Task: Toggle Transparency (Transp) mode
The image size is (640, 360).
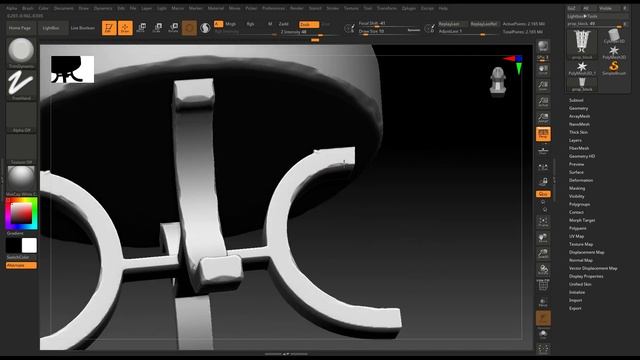Action: (x=543, y=302)
